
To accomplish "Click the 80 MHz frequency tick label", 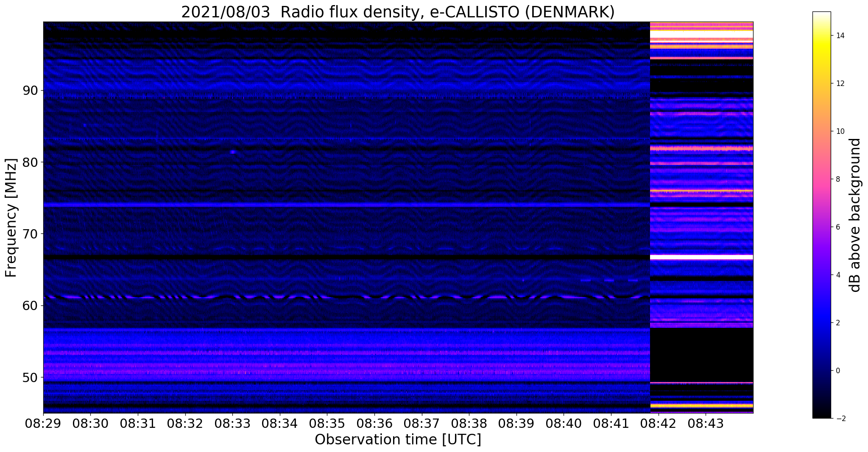I will pos(31,162).
